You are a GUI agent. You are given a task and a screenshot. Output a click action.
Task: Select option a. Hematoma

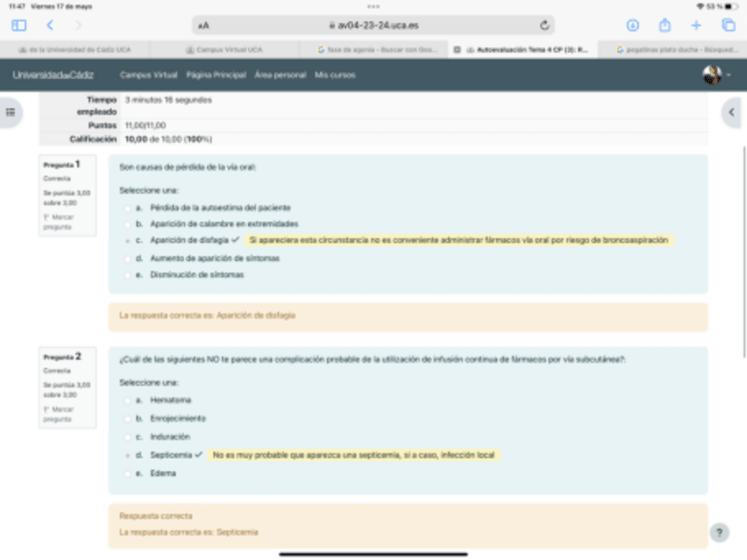point(127,401)
